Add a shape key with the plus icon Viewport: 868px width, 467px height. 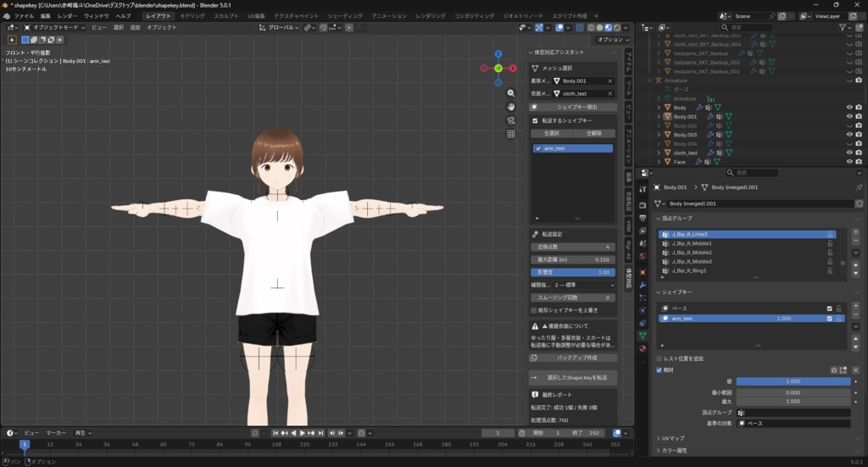pos(856,305)
